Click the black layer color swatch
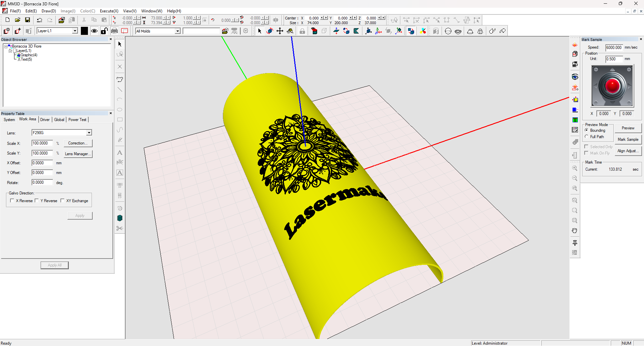 pos(84,31)
